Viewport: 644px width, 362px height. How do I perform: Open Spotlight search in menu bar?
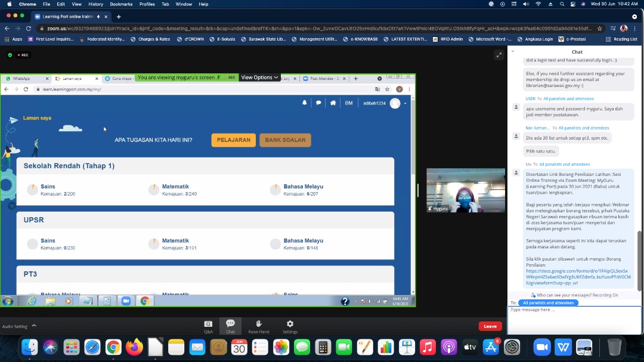point(562,4)
